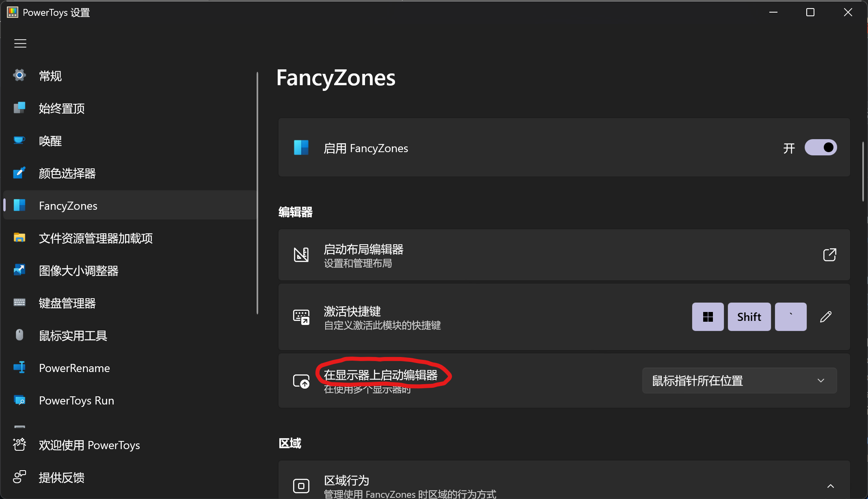
Task: Click the 常规 gear icon
Action: [x=19, y=75]
